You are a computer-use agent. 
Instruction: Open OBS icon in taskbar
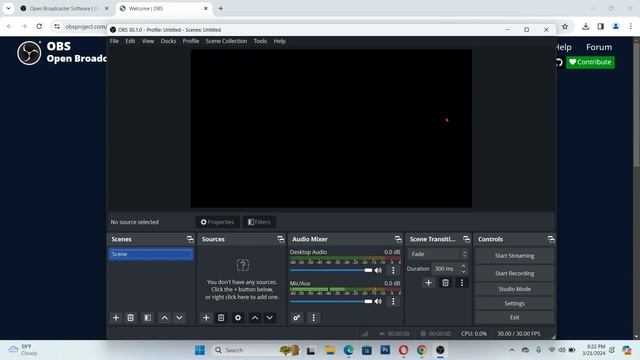pos(440,350)
